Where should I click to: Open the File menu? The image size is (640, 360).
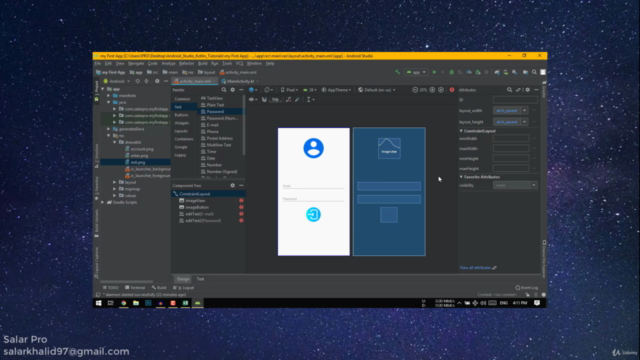(x=98, y=64)
